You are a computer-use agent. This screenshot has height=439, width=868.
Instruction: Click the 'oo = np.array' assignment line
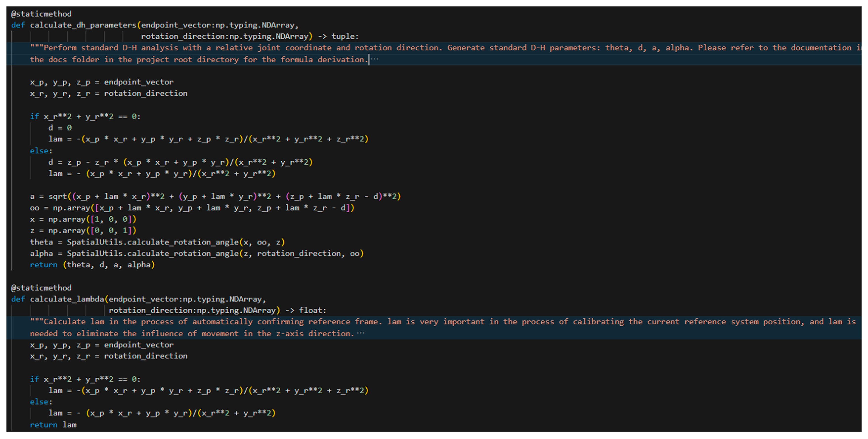192,208
